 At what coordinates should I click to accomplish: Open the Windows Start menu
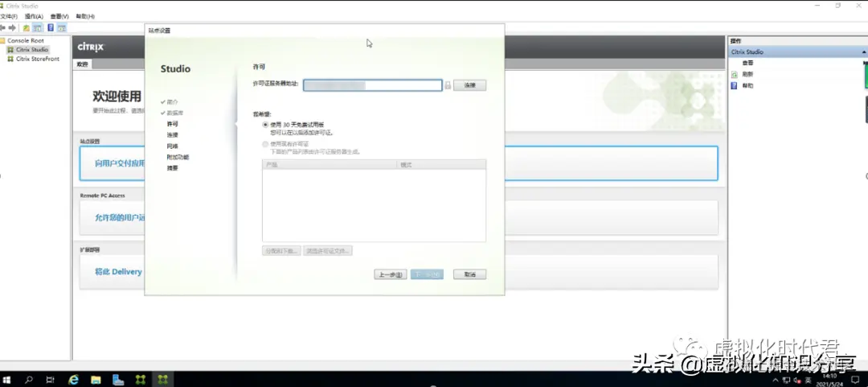pyautogui.click(x=8, y=380)
